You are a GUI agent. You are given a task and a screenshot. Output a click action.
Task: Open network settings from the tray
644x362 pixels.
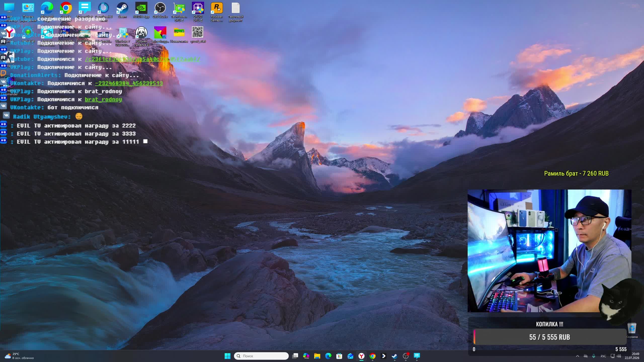click(x=613, y=356)
